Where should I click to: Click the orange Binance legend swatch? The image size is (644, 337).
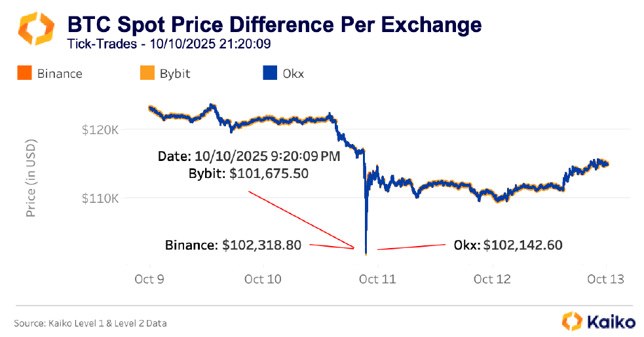[x=24, y=73]
